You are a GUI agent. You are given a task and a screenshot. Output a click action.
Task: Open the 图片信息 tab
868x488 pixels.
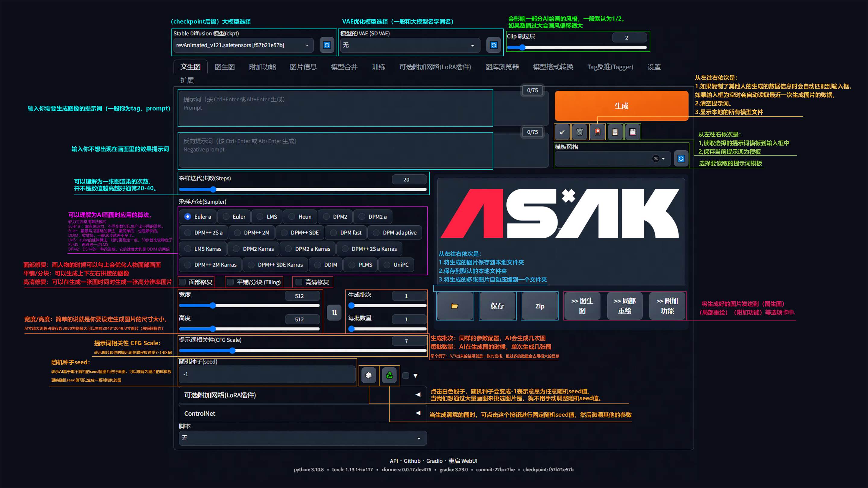tap(303, 67)
